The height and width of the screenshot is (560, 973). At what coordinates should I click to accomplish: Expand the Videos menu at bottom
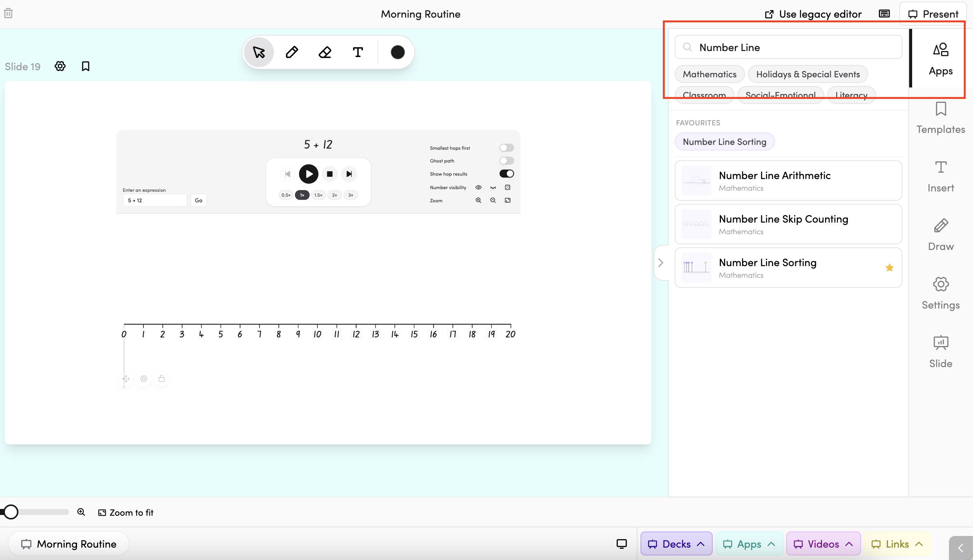(x=823, y=543)
